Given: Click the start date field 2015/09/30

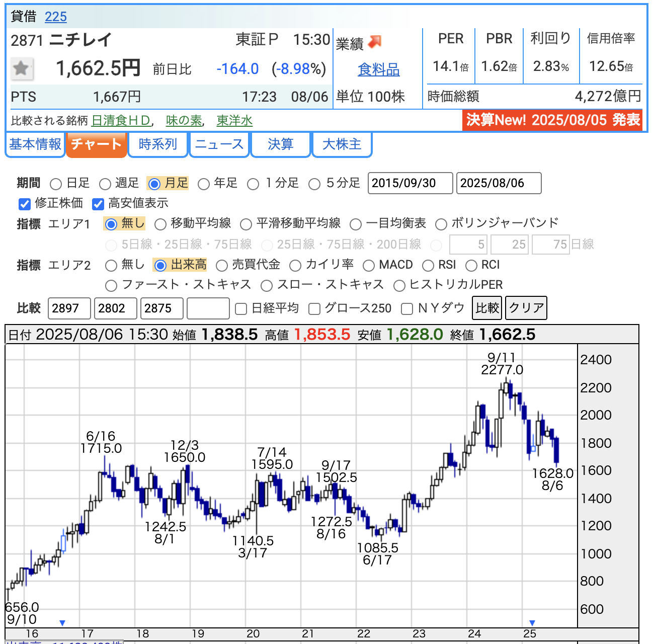Looking at the screenshot, I should coord(411,183).
